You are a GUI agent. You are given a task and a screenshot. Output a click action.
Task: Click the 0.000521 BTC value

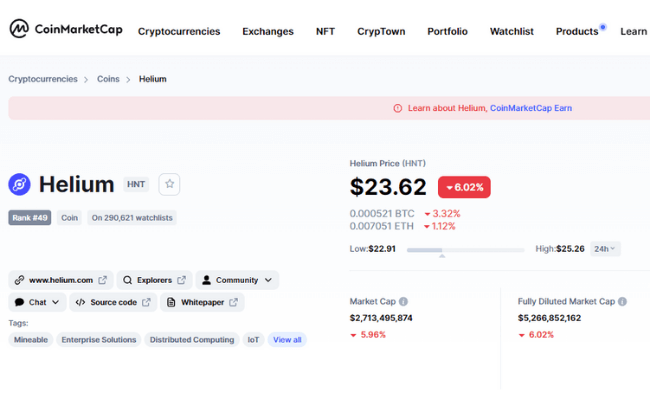point(382,213)
